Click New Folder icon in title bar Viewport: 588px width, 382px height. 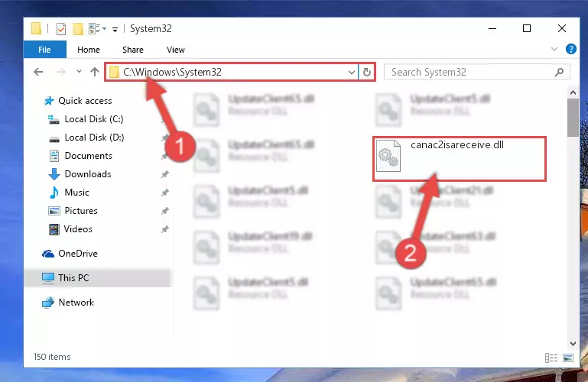(78, 29)
